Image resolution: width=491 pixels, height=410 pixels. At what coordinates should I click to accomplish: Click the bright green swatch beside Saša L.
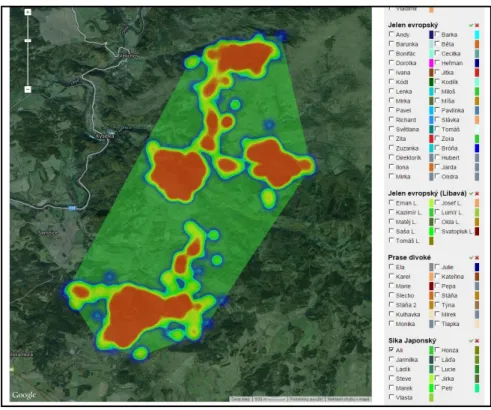point(431,231)
